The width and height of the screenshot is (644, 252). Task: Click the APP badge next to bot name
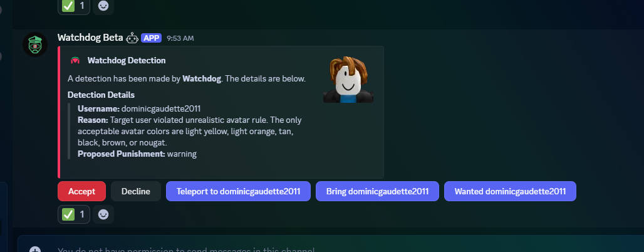pyautogui.click(x=151, y=38)
